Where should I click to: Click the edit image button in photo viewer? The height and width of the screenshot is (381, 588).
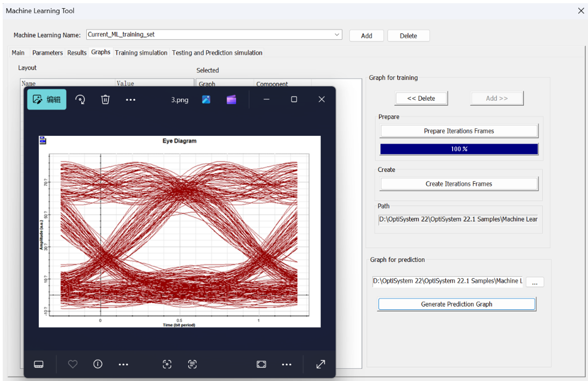47,100
